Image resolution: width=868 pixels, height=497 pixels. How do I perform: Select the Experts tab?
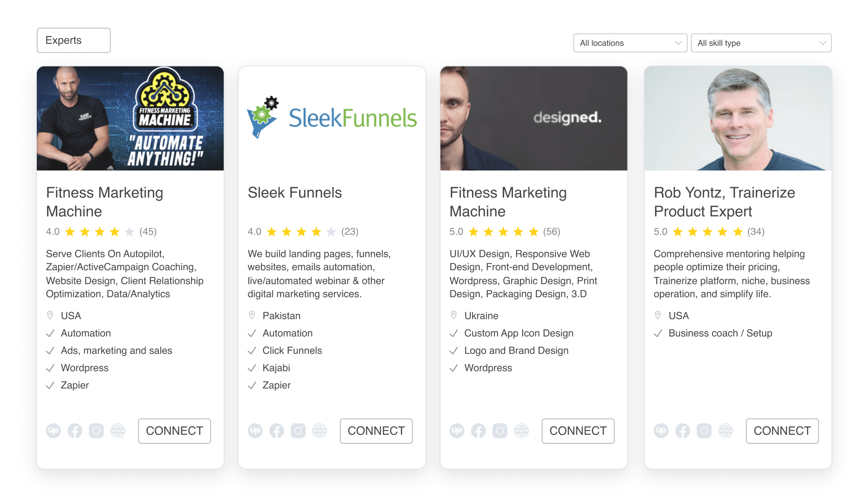[74, 40]
